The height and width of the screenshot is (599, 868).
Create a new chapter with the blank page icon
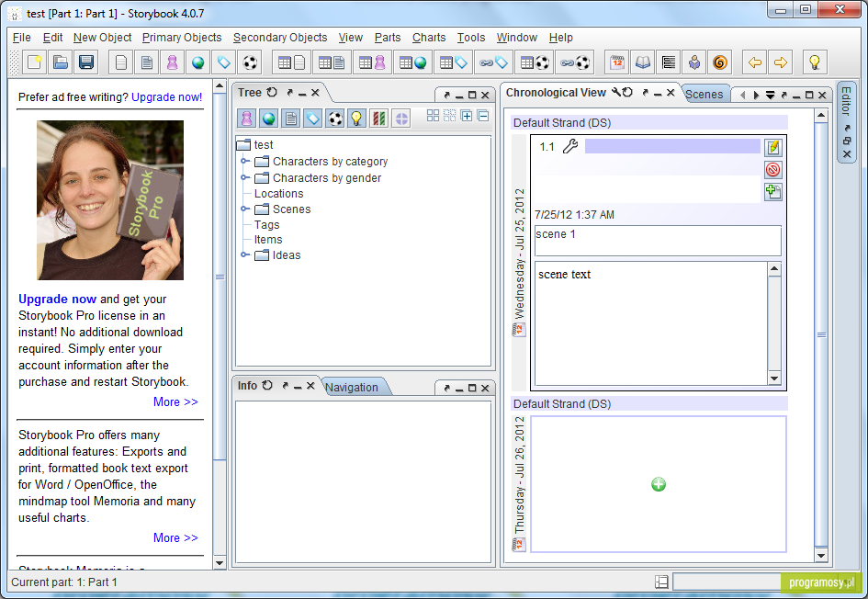coord(120,62)
